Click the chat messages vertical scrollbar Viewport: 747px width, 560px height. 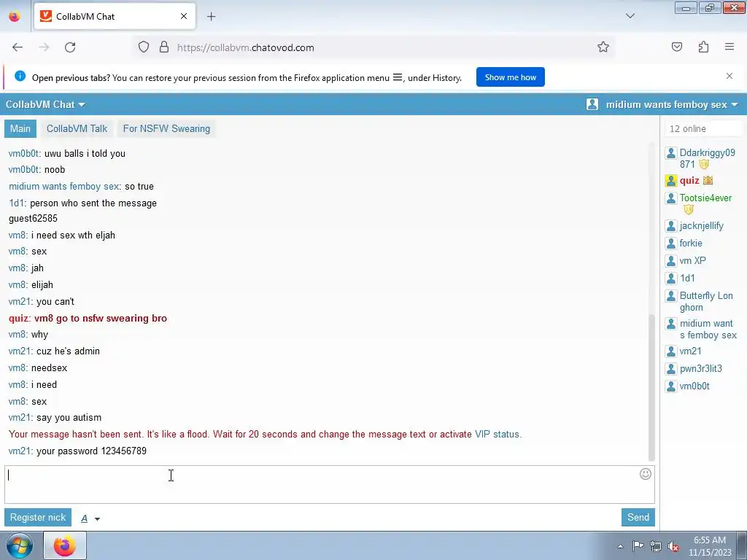coord(651,386)
